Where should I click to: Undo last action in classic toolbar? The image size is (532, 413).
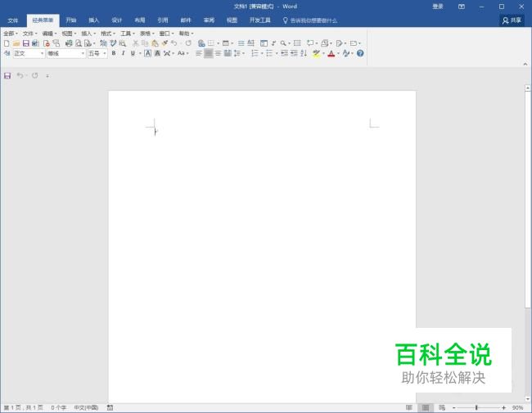174,43
